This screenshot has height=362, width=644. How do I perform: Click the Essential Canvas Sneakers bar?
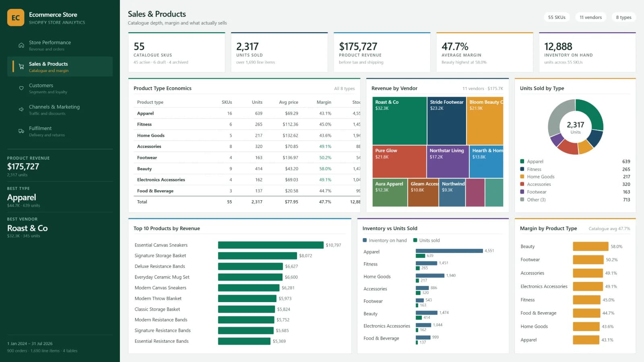point(271,245)
